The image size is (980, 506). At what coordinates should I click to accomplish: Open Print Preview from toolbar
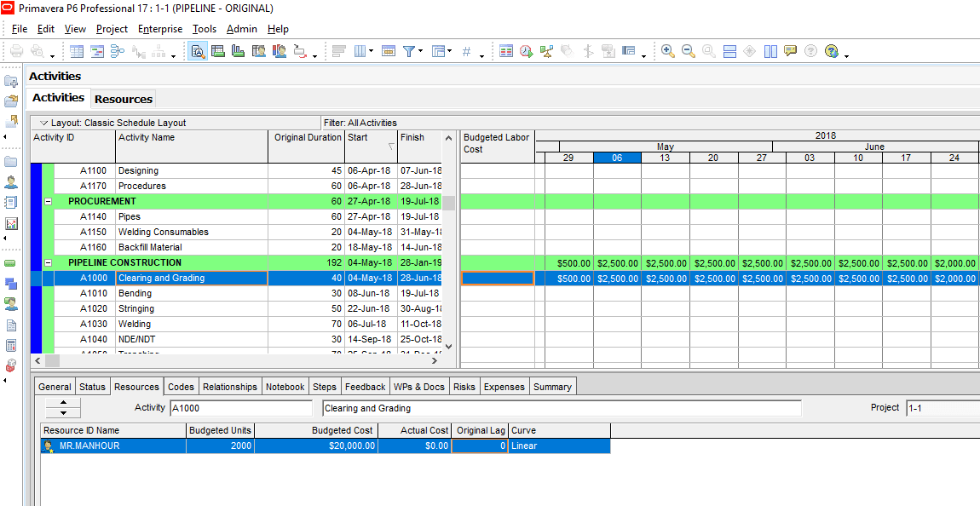(37, 51)
